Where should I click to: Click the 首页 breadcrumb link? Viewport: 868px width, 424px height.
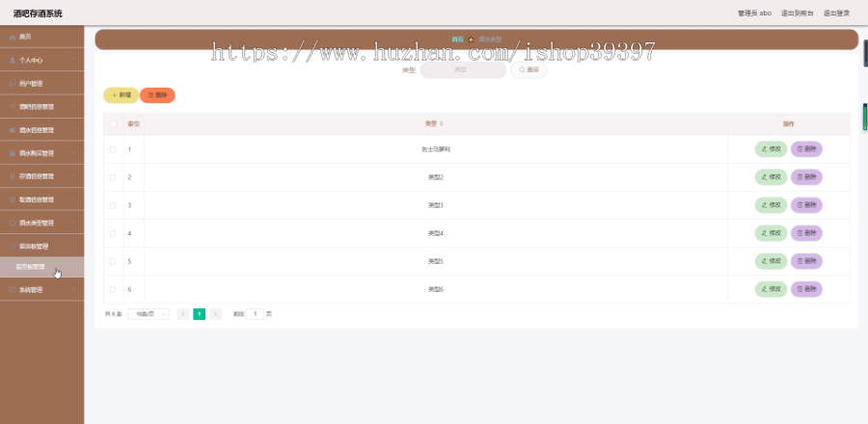tap(457, 40)
